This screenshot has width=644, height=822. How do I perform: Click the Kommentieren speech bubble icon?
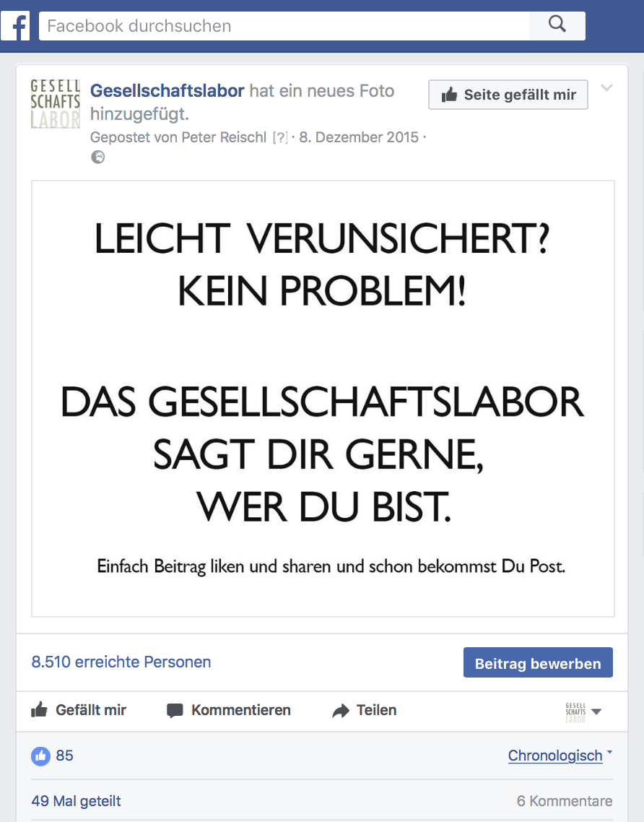tap(175, 711)
